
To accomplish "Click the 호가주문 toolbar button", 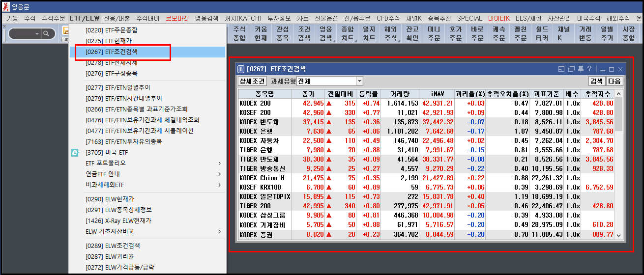I will 456,34.
